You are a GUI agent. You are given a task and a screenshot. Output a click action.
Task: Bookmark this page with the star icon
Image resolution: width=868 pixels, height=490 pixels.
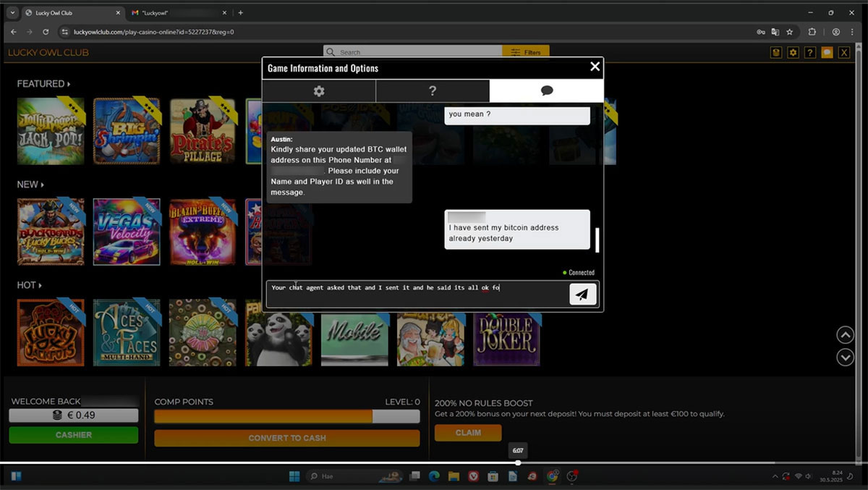[789, 32]
